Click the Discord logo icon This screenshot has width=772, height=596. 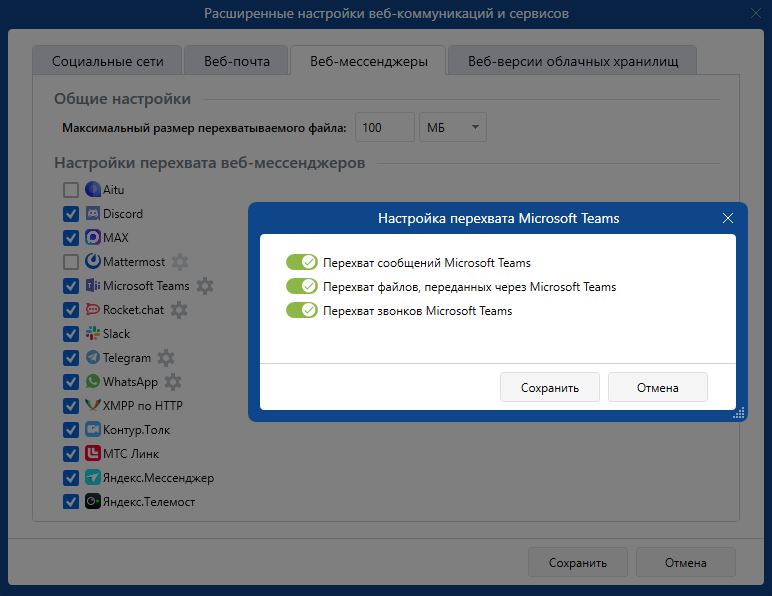(93, 213)
